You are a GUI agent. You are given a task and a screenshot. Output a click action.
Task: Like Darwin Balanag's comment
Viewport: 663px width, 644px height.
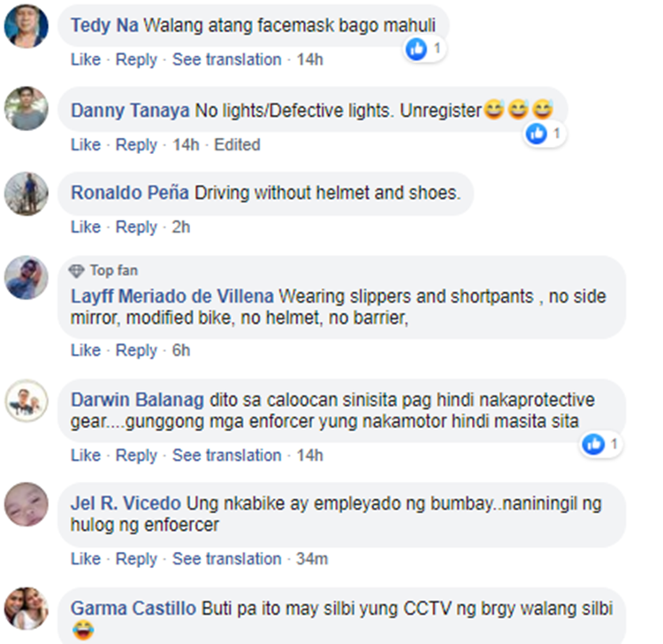[x=86, y=456]
